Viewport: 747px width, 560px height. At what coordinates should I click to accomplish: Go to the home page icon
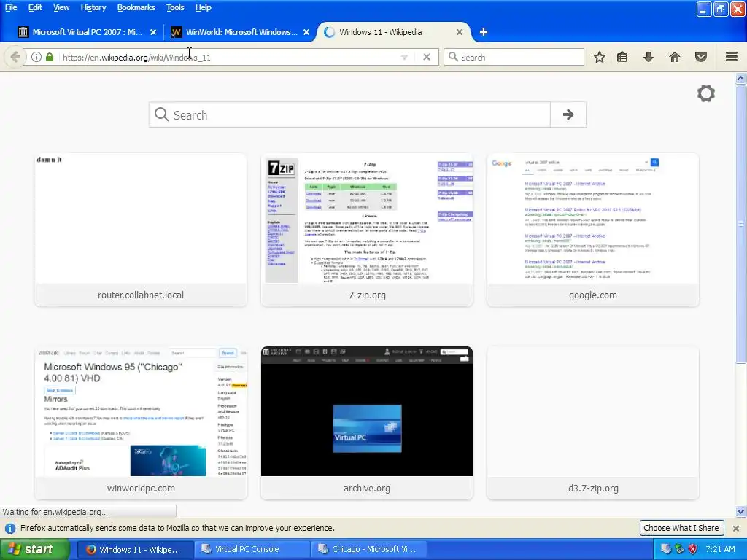click(675, 57)
